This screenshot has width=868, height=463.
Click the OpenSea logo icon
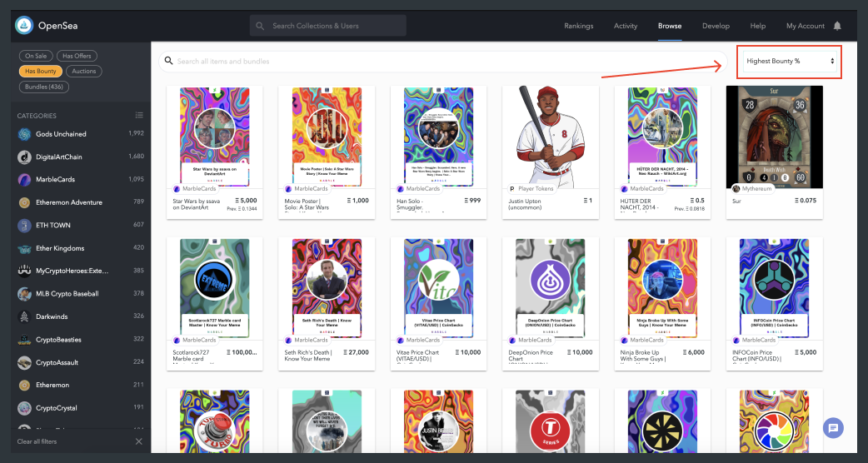[24, 26]
